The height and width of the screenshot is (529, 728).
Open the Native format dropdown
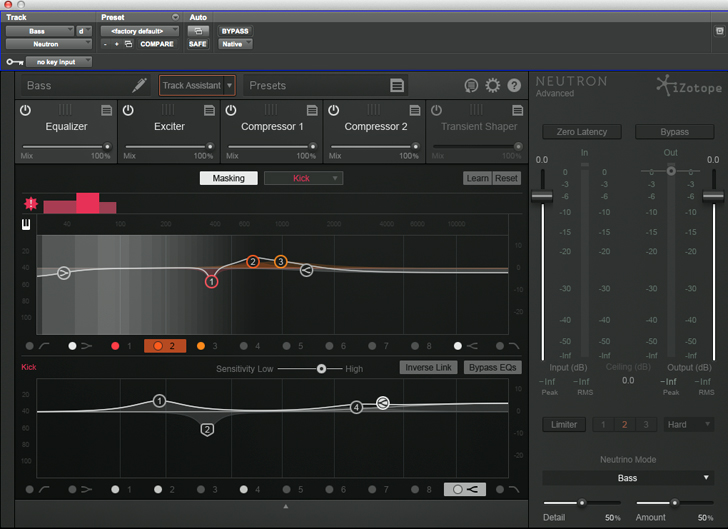coord(235,44)
